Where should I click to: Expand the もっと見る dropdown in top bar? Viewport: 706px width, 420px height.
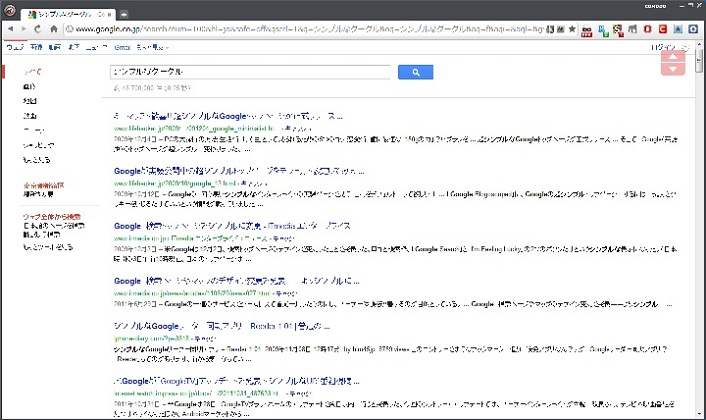click(152, 47)
